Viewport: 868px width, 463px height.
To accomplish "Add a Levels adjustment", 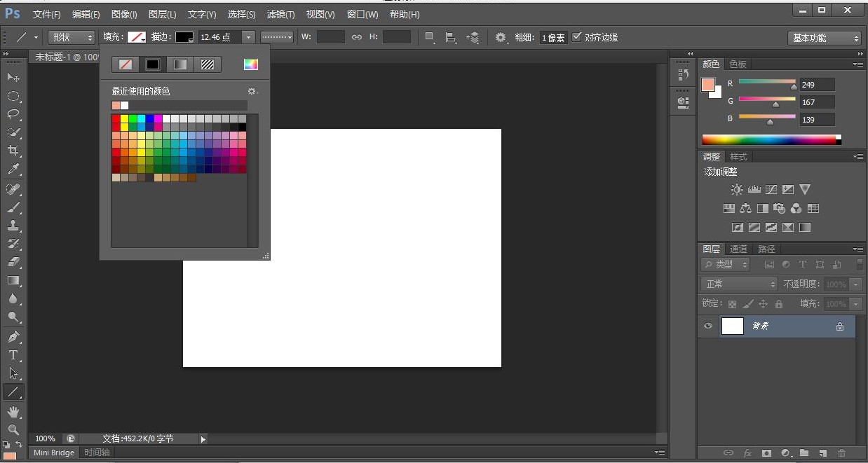I will [x=754, y=189].
